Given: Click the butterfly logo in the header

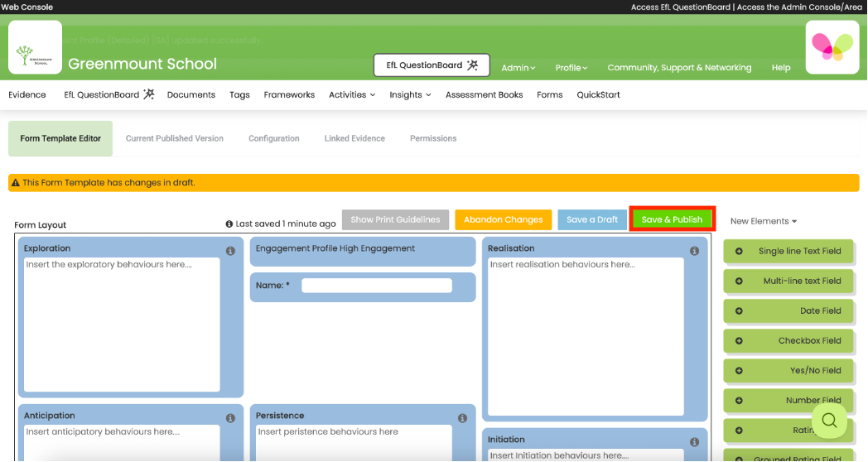Looking at the screenshot, I should point(832,47).
